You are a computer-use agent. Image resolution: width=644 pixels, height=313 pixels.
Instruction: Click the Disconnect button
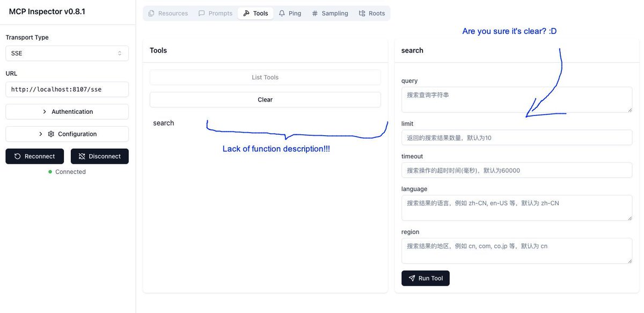[x=100, y=156]
